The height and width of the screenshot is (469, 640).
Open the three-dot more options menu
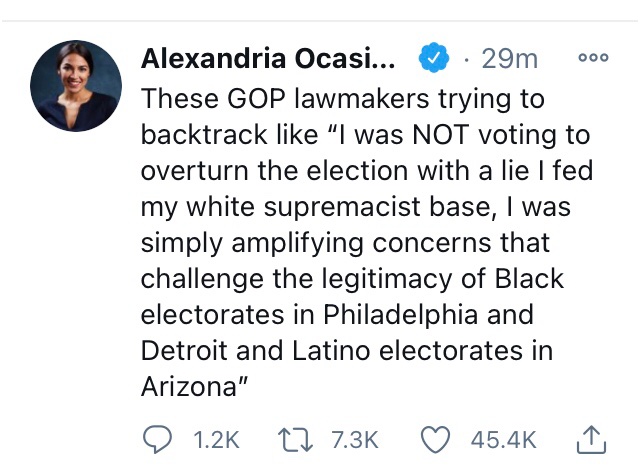pos(593,58)
